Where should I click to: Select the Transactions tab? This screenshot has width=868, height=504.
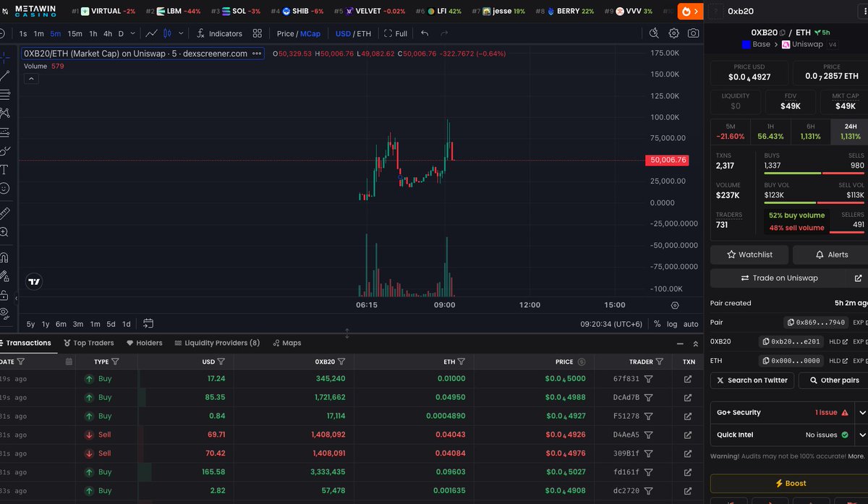[25, 343]
